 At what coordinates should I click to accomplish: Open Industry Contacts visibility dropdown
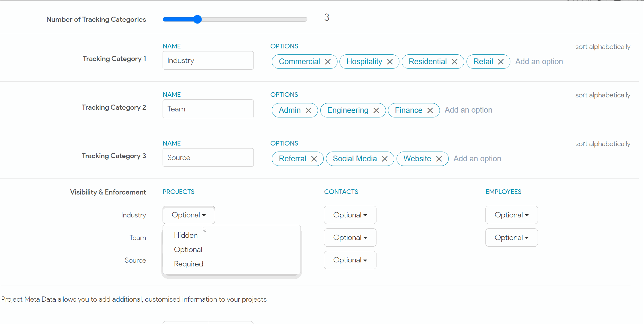coord(350,215)
